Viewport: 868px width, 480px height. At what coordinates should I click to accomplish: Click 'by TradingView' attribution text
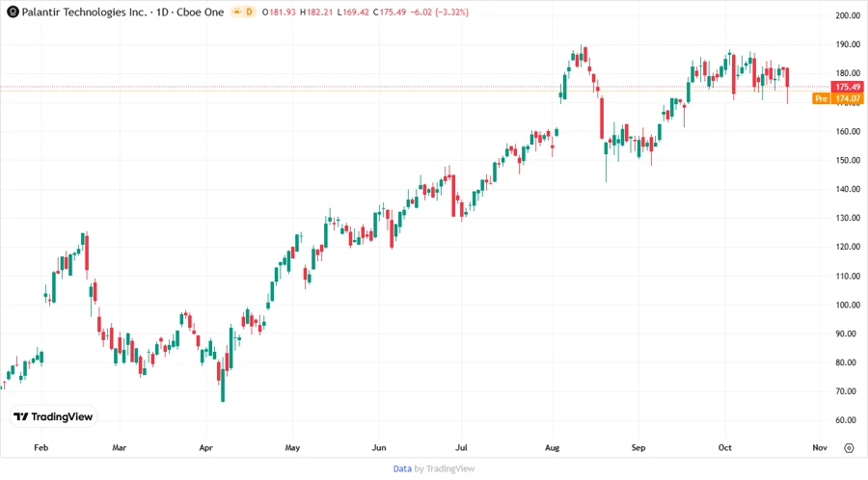(x=445, y=468)
